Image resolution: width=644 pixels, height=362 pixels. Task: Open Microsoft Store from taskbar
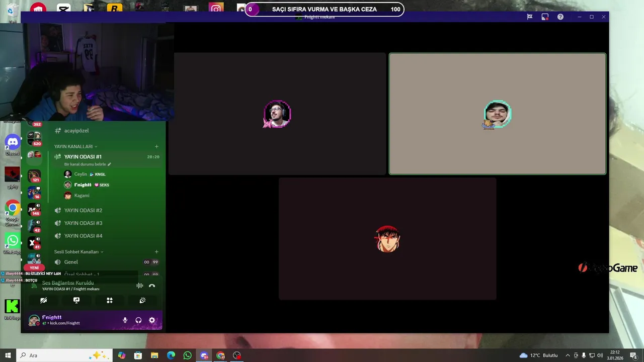(x=138, y=355)
